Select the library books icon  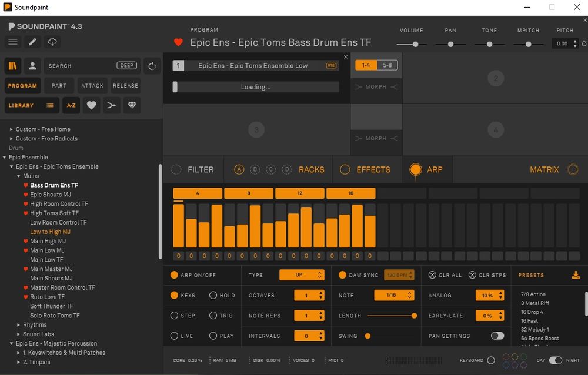[x=13, y=66]
